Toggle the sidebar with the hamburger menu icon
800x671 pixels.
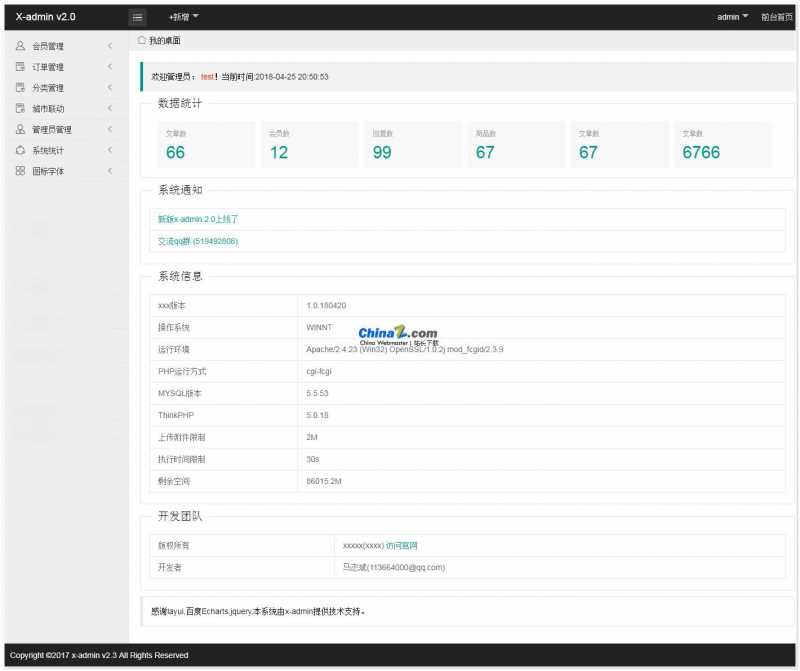coord(138,17)
